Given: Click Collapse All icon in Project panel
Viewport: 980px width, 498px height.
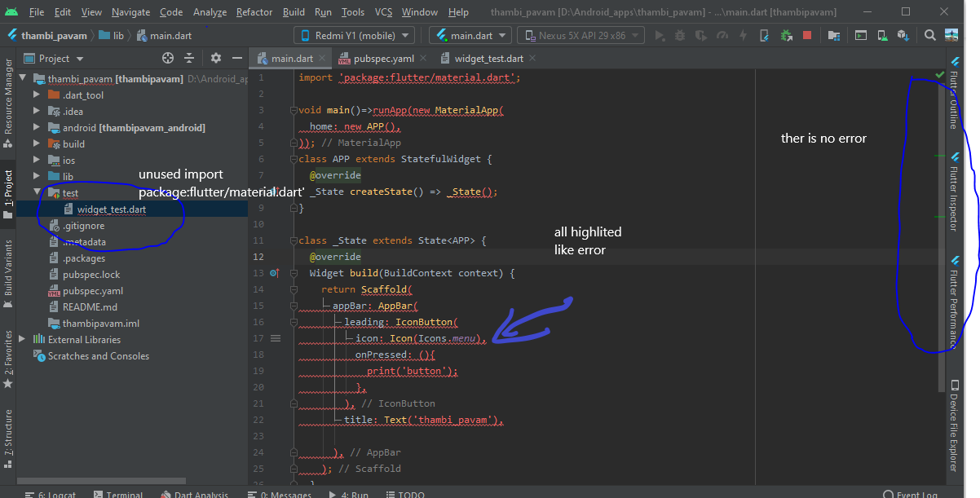Looking at the screenshot, I should 189,58.
